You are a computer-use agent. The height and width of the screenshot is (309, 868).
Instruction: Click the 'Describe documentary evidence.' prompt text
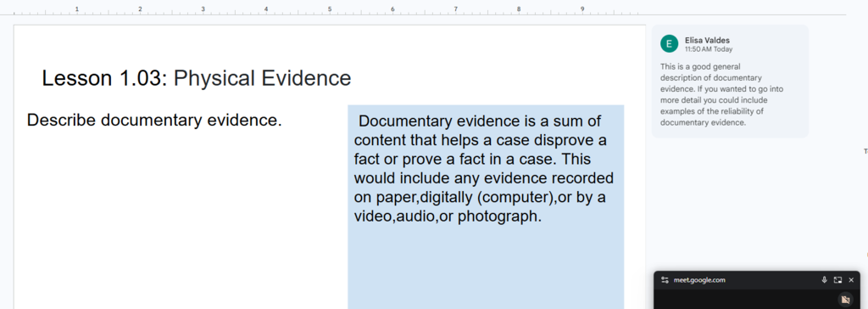(x=154, y=120)
